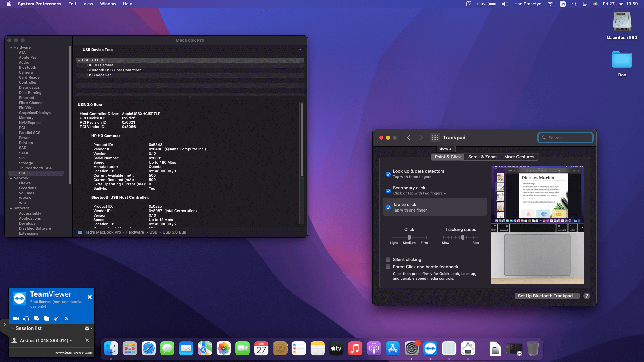Switch to the Scroll & Zoom tab

pos(482,157)
